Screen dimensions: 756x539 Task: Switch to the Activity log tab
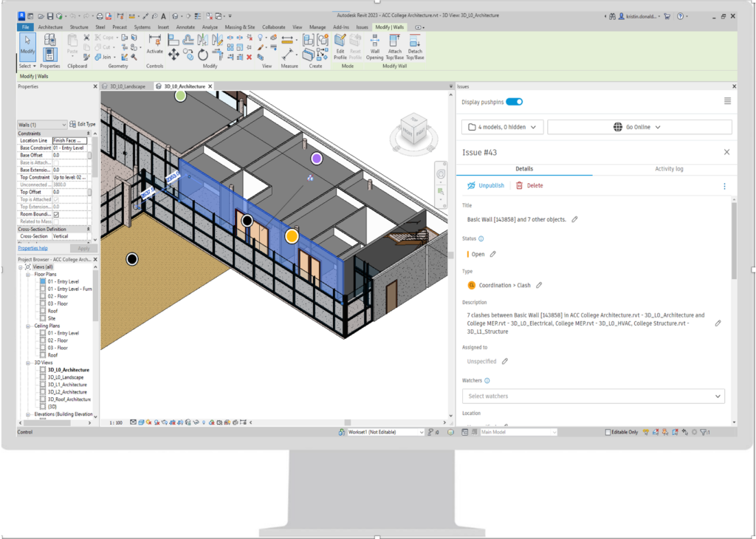[x=669, y=169]
